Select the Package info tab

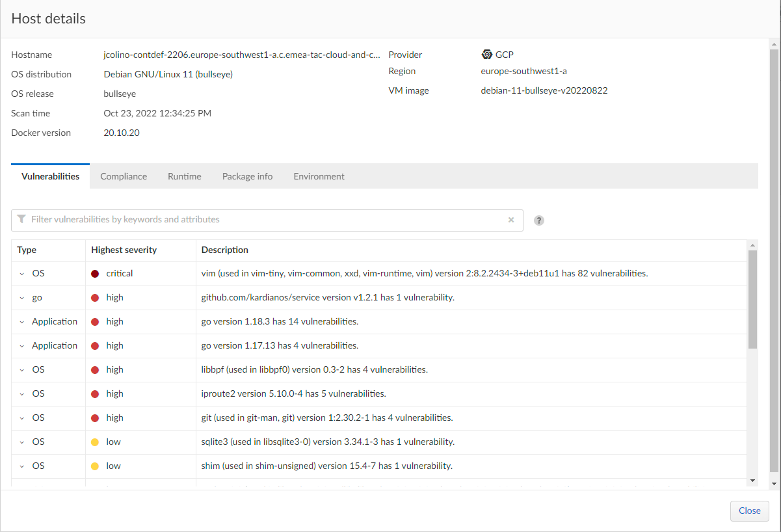click(x=247, y=176)
